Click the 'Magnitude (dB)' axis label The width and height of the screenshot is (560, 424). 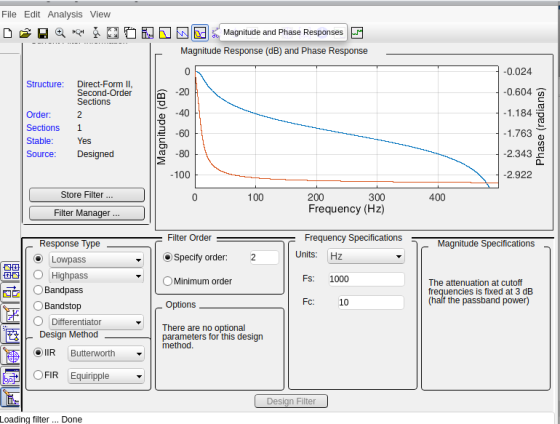pyautogui.click(x=161, y=127)
